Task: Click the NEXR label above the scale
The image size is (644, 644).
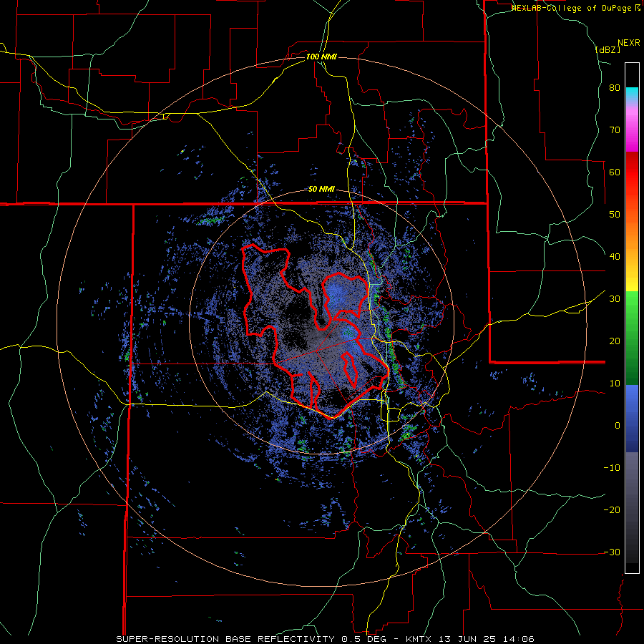Action: point(629,43)
